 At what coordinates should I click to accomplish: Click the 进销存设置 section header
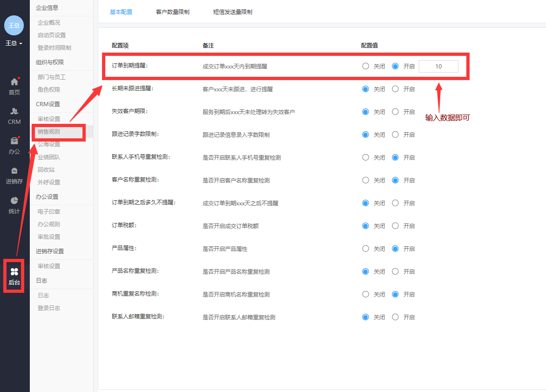click(x=50, y=251)
